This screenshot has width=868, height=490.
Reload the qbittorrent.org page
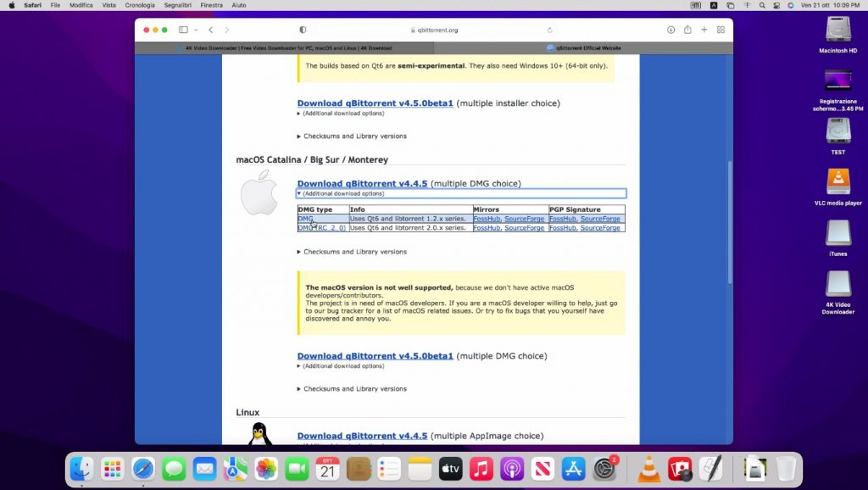(x=550, y=30)
